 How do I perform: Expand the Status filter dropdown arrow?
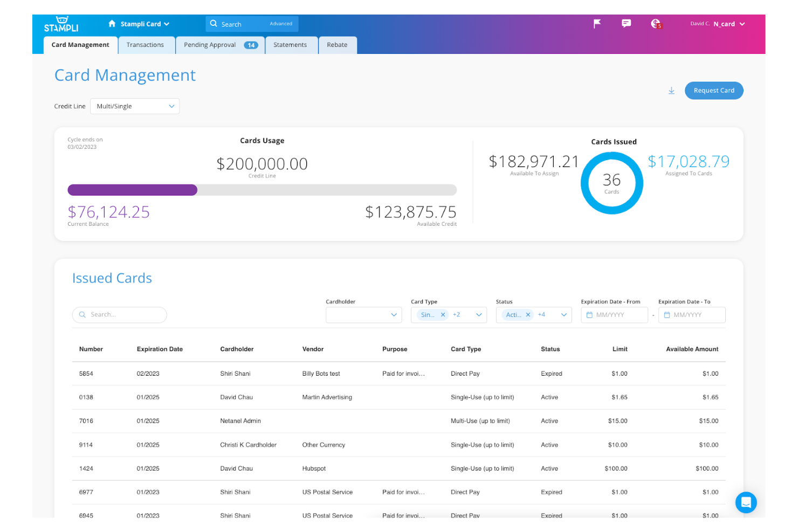(563, 315)
